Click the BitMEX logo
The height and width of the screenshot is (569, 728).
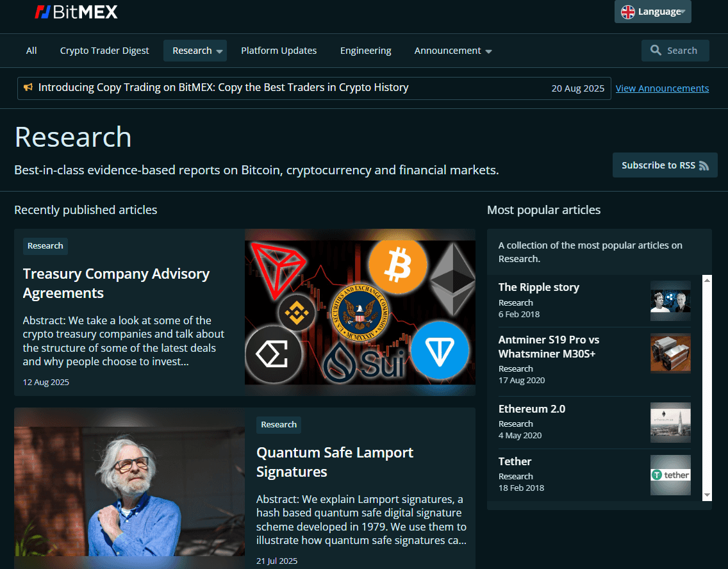76,12
